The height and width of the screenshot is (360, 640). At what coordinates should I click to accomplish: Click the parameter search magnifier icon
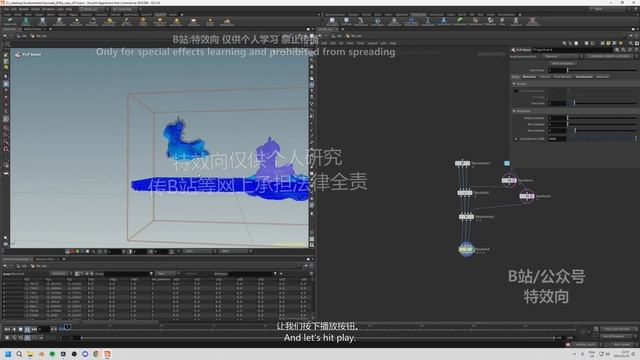[623, 50]
